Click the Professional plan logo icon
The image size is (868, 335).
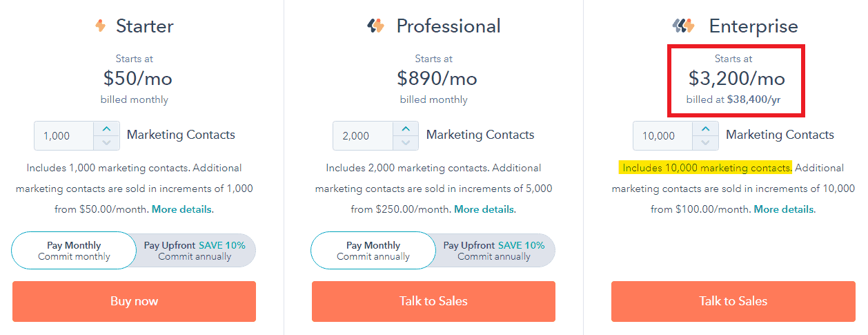point(375,26)
